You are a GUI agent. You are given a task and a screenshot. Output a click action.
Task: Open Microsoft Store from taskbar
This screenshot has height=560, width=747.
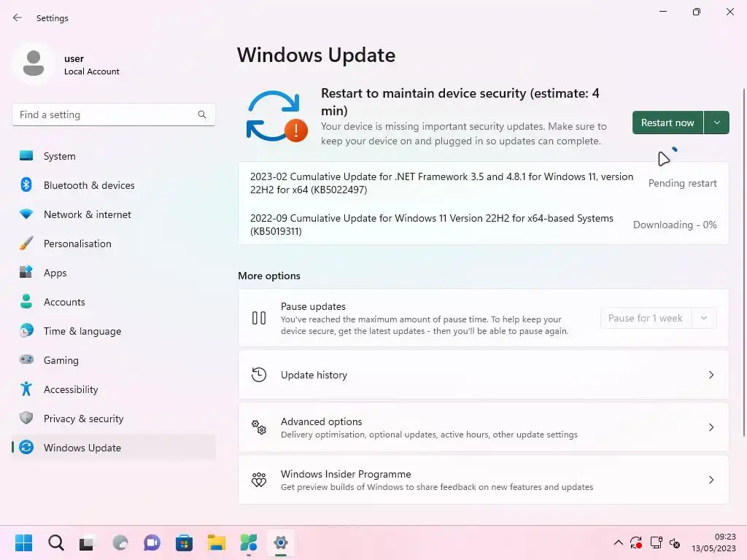coord(184,542)
